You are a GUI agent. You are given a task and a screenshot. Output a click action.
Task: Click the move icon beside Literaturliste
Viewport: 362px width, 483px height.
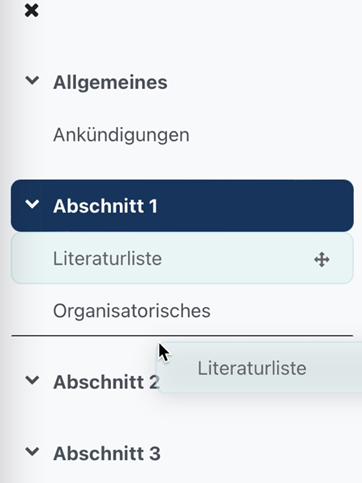click(x=322, y=259)
